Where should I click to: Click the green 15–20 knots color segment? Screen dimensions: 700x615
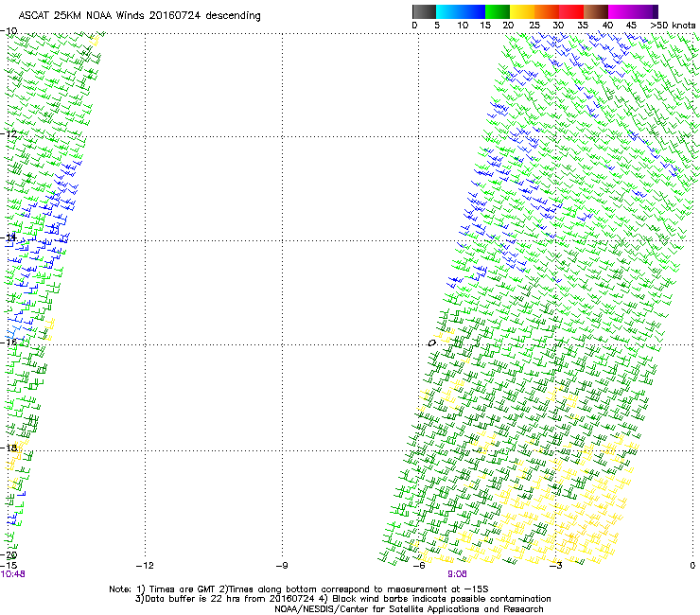[498, 11]
